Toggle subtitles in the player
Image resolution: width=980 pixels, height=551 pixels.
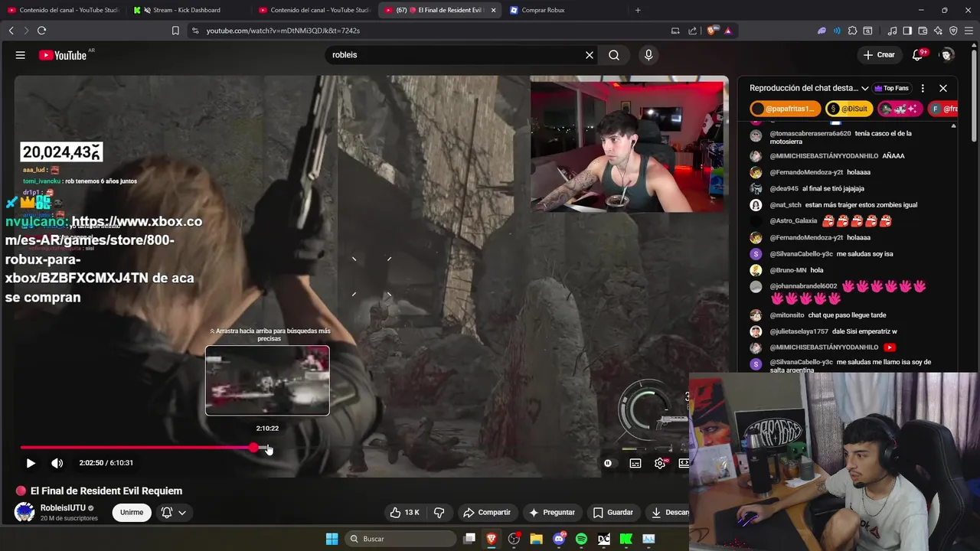pyautogui.click(x=635, y=463)
